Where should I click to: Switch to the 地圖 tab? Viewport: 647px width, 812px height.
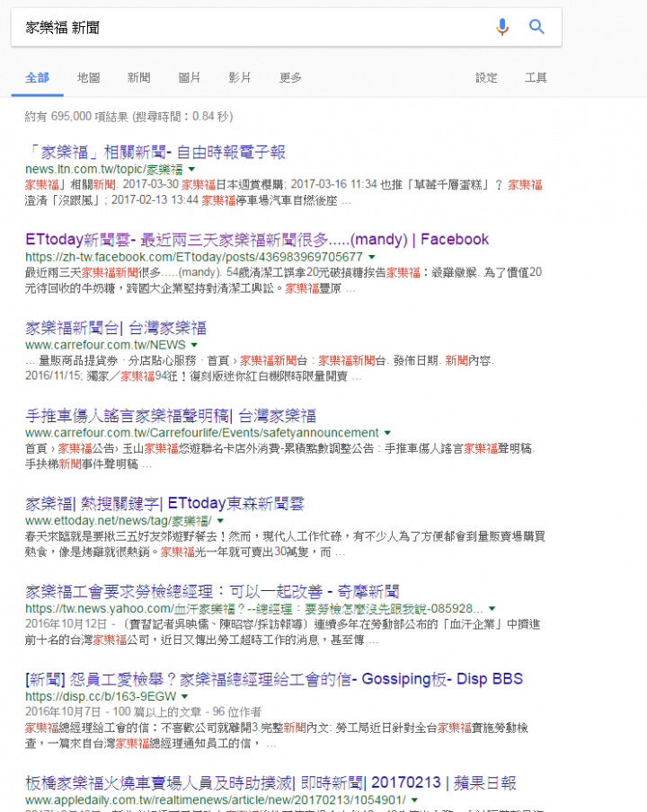(89, 77)
